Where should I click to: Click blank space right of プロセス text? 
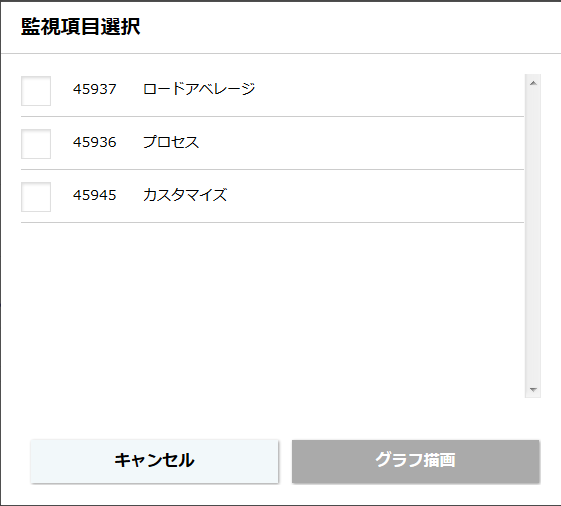(x=361, y=144)
